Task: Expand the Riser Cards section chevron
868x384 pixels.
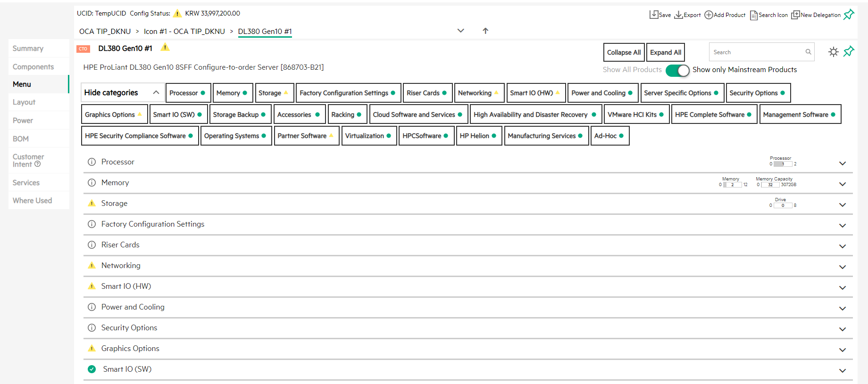Action: click(843, 246)
